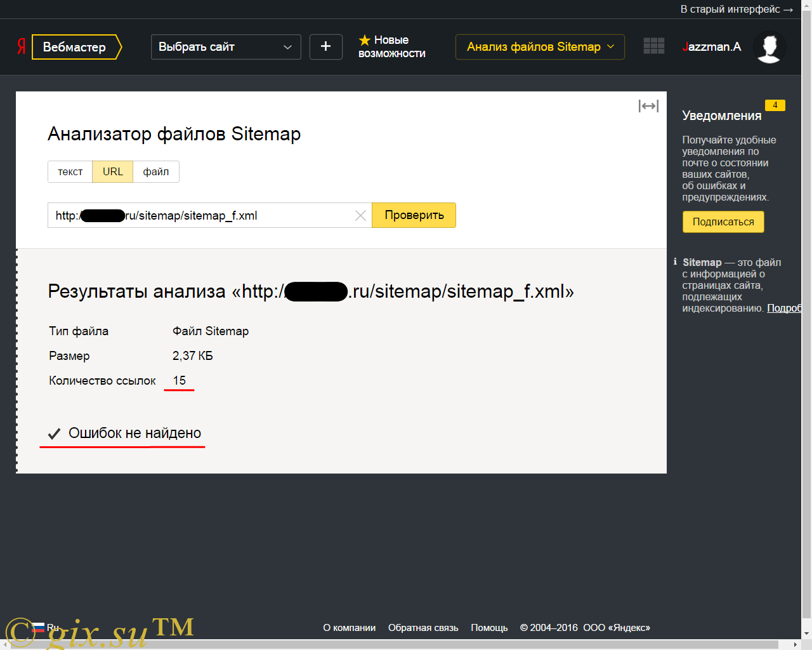Switch language using Ru flag selector
Screen dimensions: 812x650
[x=45, y=628]
